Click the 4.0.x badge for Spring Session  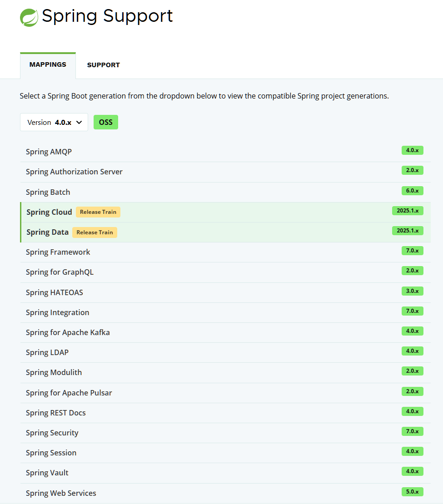[412, 451]
